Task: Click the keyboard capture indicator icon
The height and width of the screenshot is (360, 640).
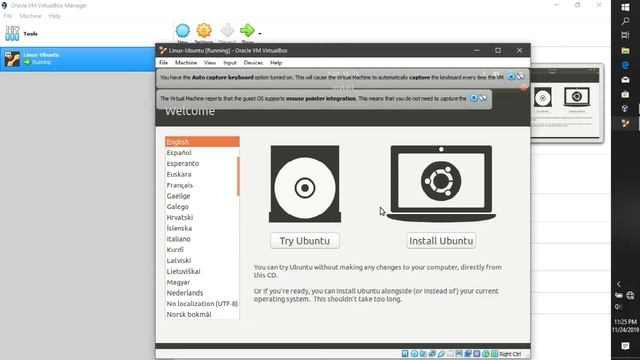Action: [494, 354]
